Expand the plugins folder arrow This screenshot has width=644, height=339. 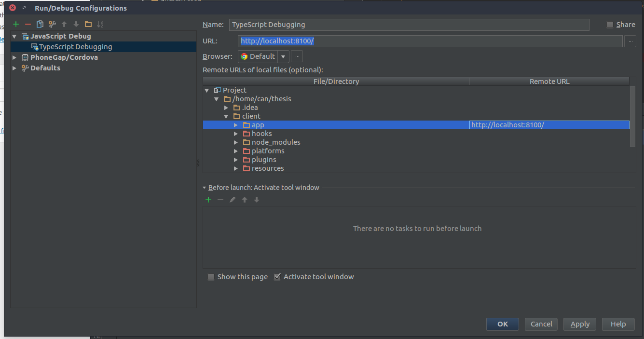[236, 160]
